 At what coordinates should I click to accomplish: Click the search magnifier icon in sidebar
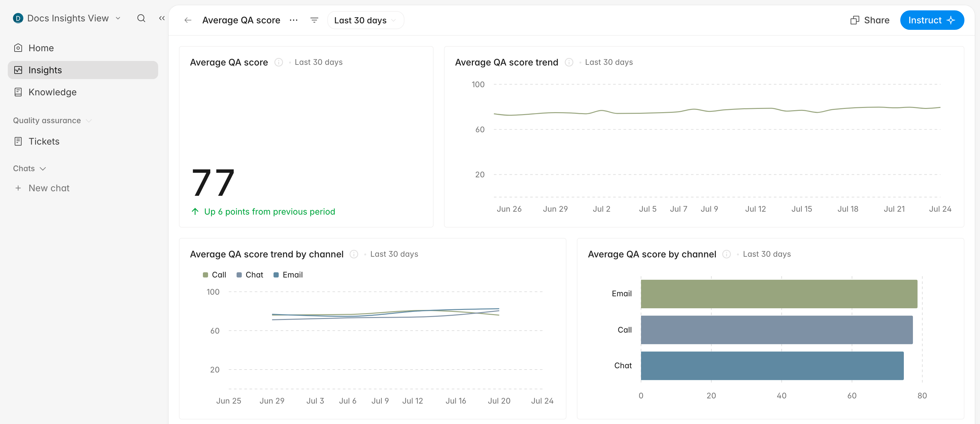[x=141, y=18]
